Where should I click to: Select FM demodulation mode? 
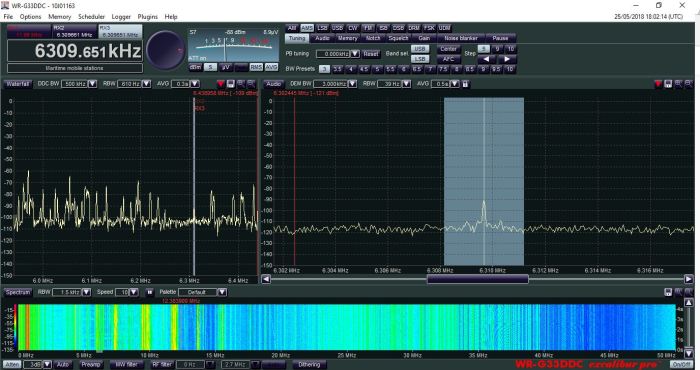coord(368,28)
